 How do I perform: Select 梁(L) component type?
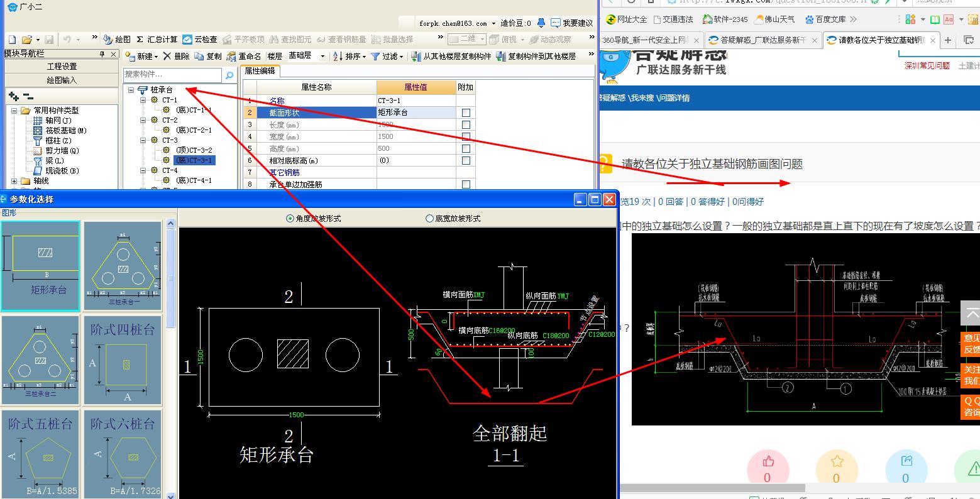coord(49,161)
